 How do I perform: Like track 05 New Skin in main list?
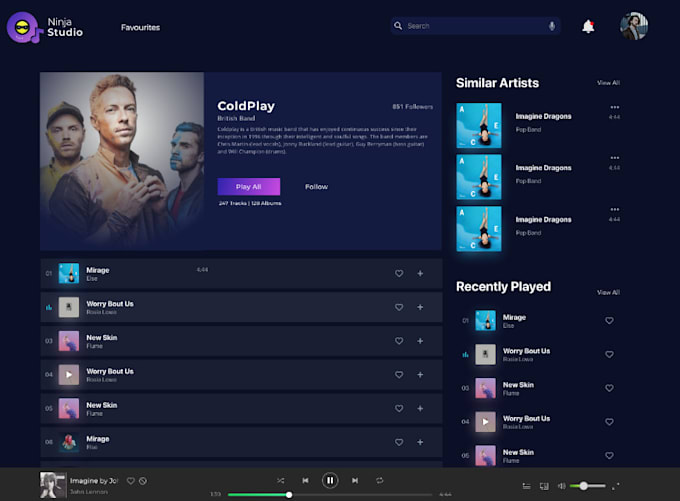[x=399, y=408]
